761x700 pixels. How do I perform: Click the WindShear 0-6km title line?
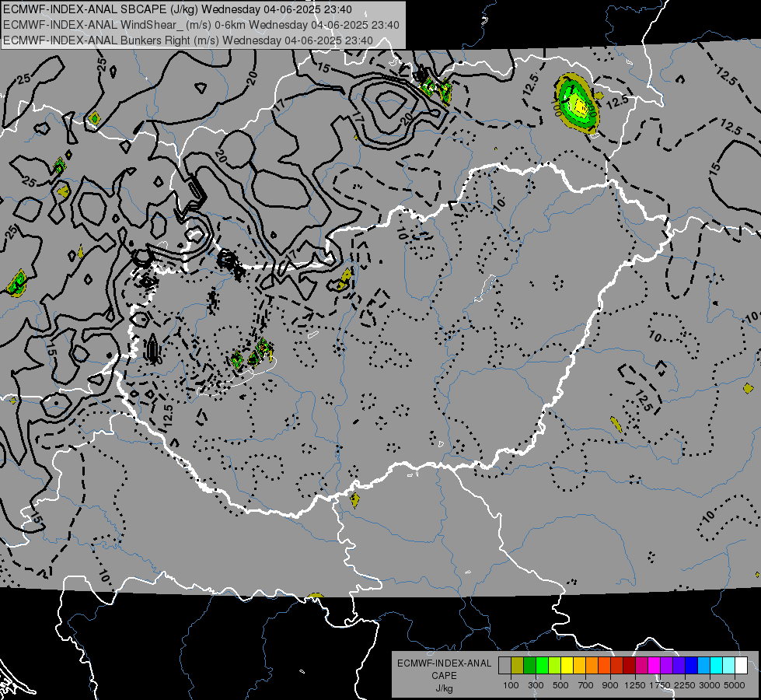pos(201,25)
